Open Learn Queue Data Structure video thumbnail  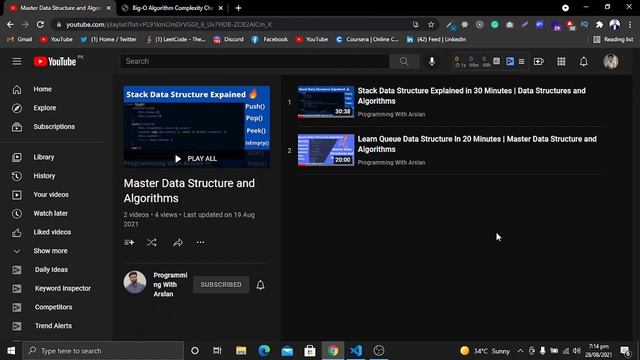pyautogui.click(x=326, y=150)
